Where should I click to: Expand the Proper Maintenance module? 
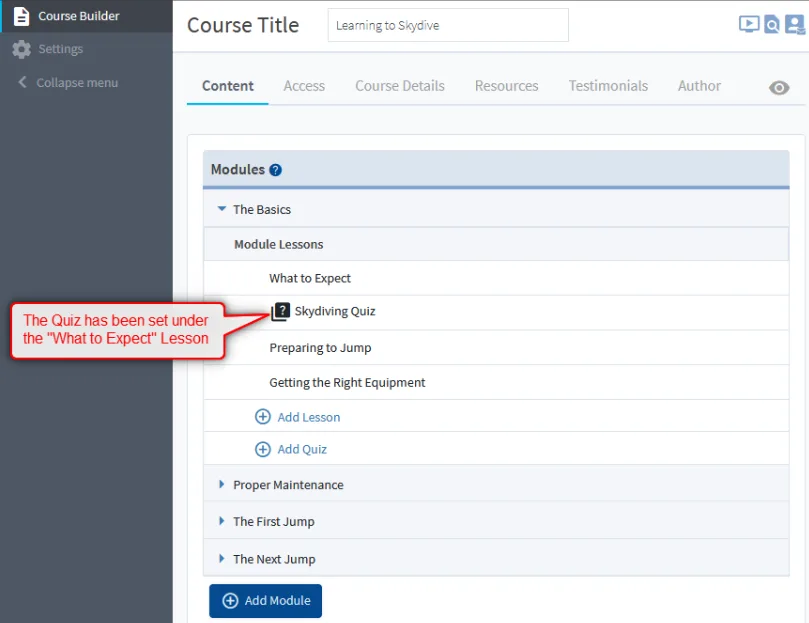[222, 485]
